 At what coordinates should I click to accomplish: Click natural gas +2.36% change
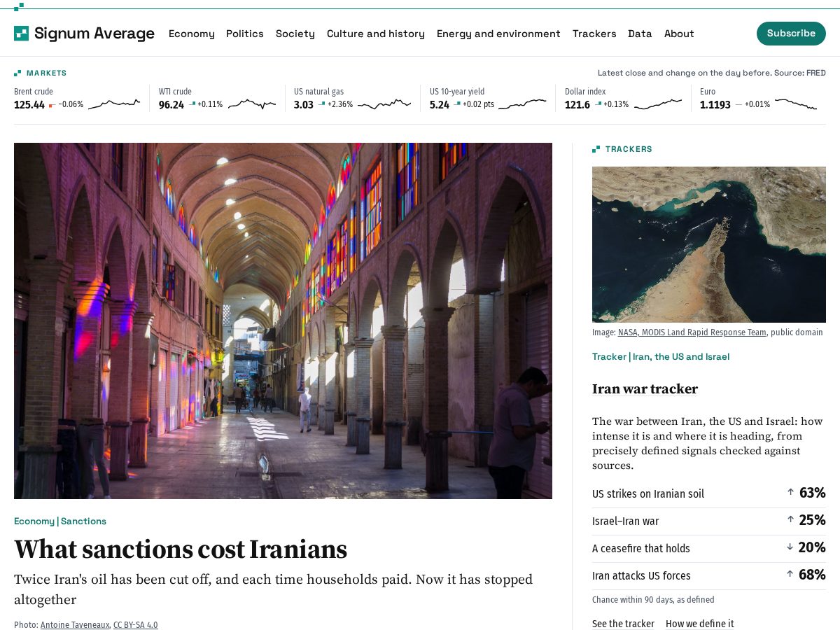340,105
